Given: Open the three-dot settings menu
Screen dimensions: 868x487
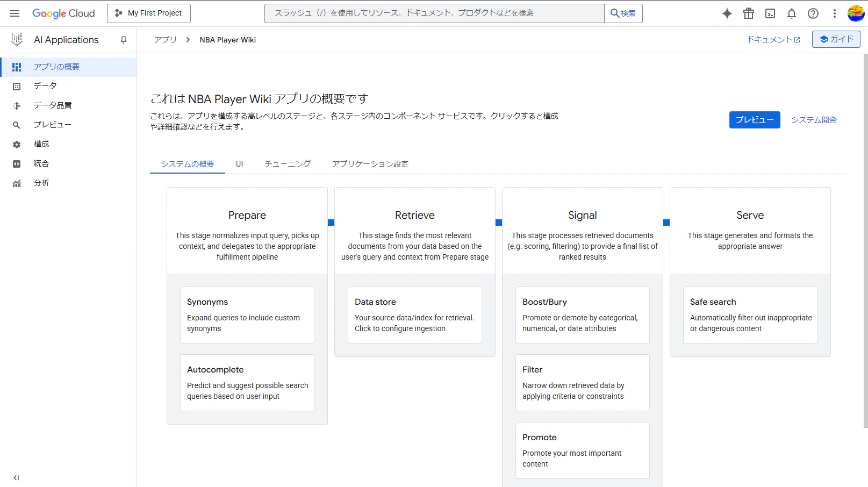Looking at the screenshot, I should click(835, 13).
